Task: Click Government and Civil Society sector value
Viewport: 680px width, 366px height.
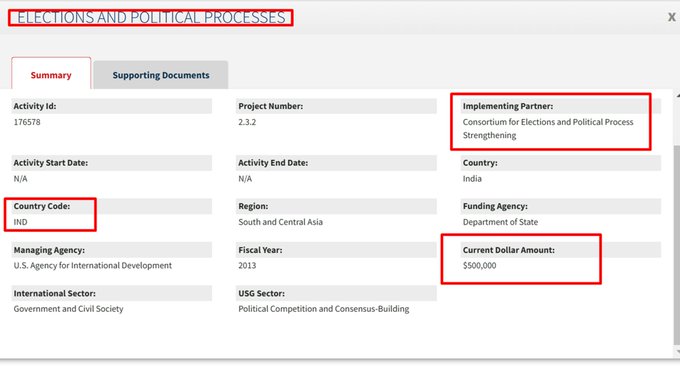Action: coord(69,309)
